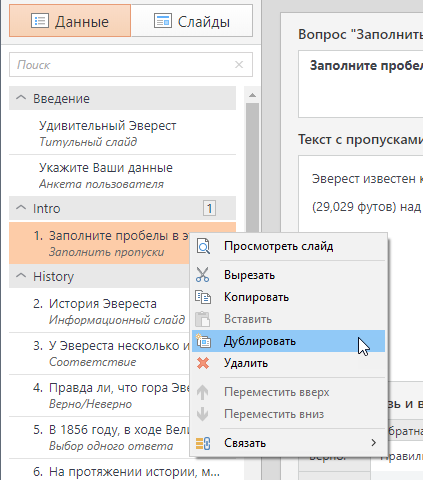The width and height of the screenshot is (423, 480).
Task: Click the duplicate icon beside Дублировать
Action: (203, 341)
